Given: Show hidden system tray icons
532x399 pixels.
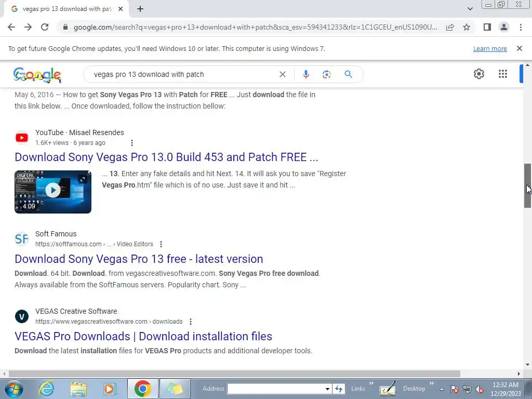Looking at the screenshot, I should (x=442, y=390).
